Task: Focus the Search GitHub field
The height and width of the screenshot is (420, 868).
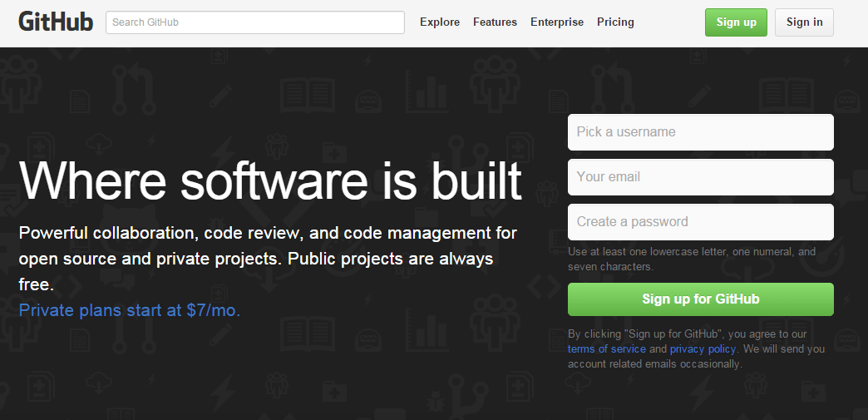Action: (255, 22)
